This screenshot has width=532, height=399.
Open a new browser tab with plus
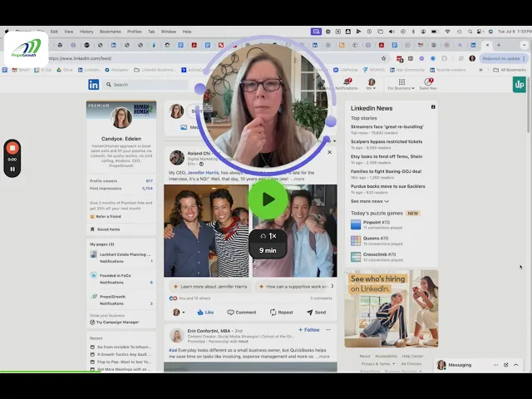click(499, 45)
